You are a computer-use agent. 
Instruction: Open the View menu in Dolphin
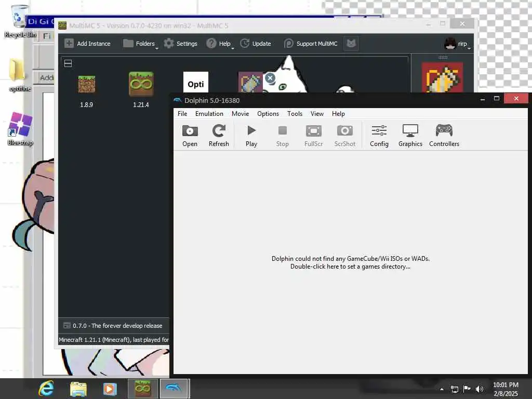[x=317, y=114]
